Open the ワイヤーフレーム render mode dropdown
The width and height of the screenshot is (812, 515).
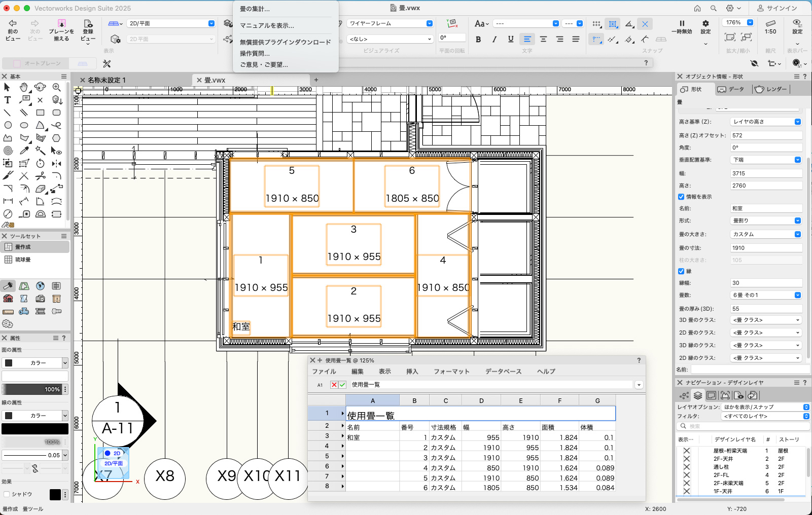pos(390,23)
